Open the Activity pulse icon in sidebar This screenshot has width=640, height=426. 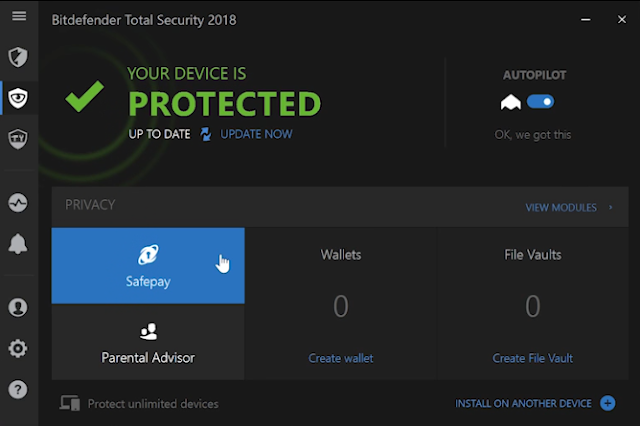click(x=18, y=203)
